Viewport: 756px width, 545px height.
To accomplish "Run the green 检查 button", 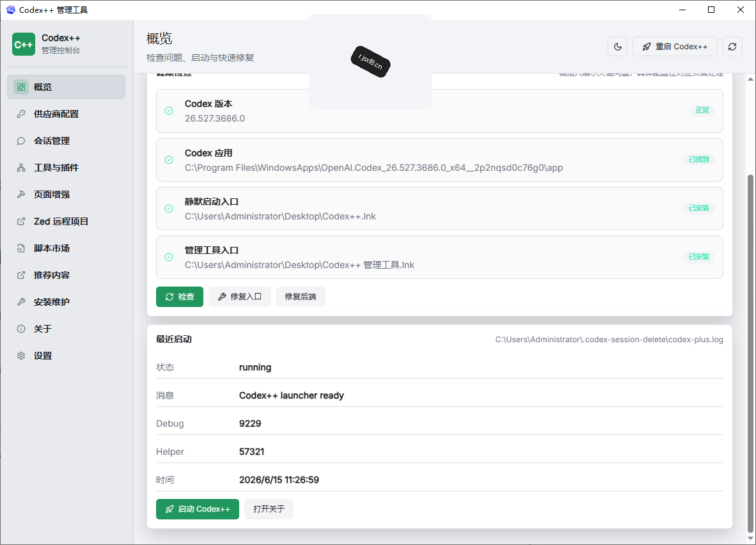I will tap(179, 297).
